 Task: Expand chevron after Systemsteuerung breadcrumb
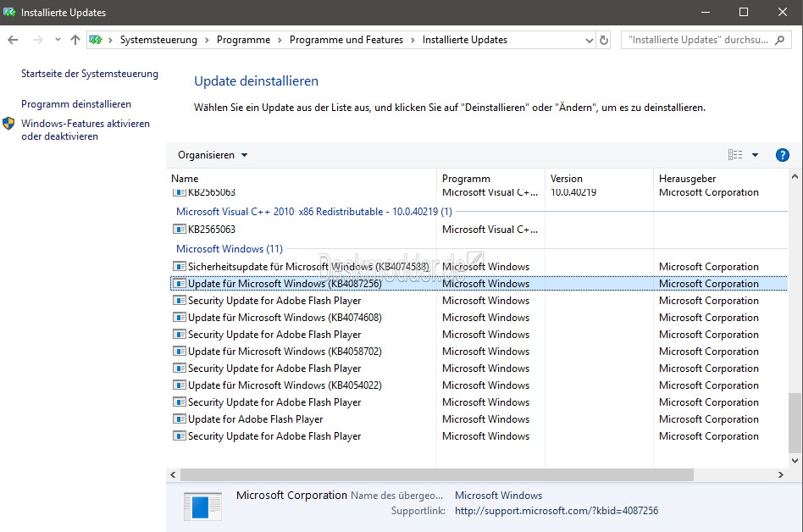click(207, 41)
